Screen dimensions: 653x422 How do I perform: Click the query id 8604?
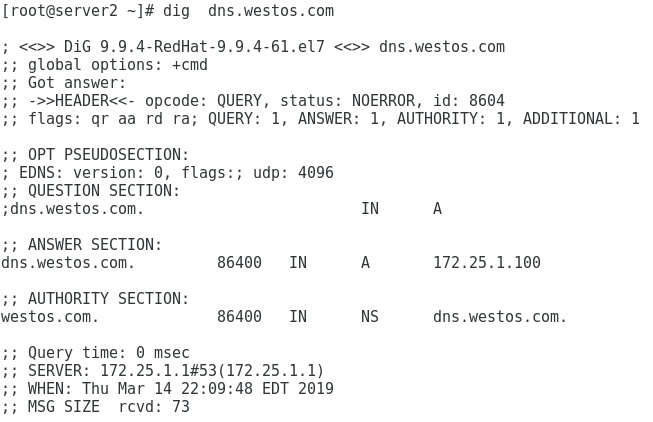click(487, 101)
